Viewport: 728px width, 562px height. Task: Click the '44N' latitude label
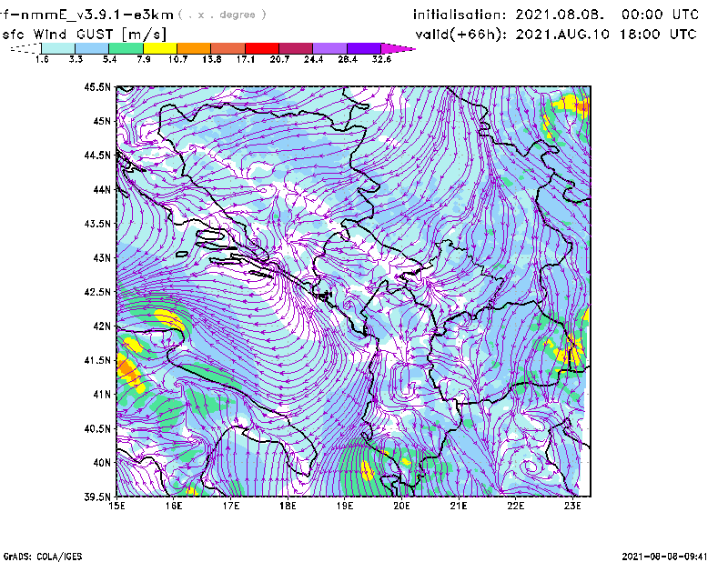pos(102,189)
